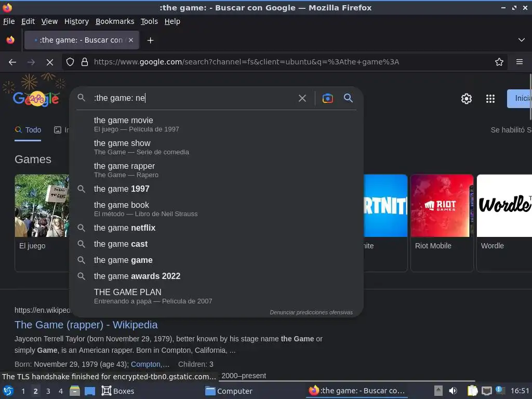Choose suggestion 'the game book'
Screen dimensions: 532x399
(x=217, y=209)
